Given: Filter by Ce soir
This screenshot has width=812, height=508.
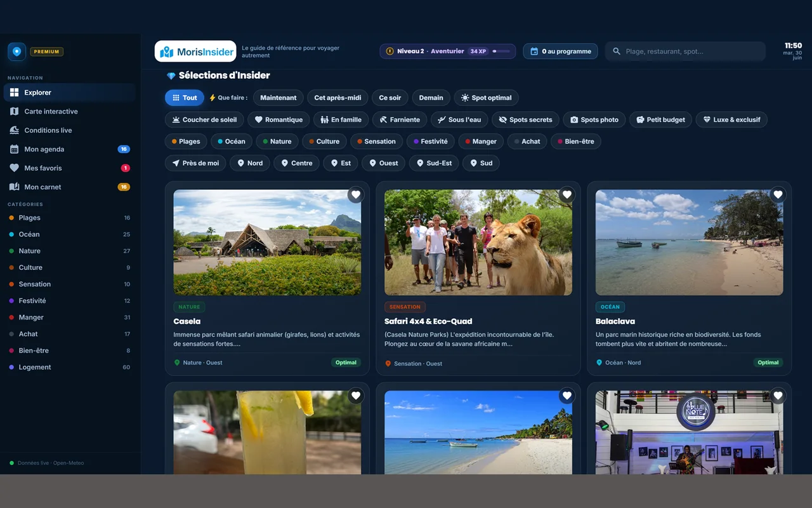Looking at the screenshot, I should coord(390,98).
